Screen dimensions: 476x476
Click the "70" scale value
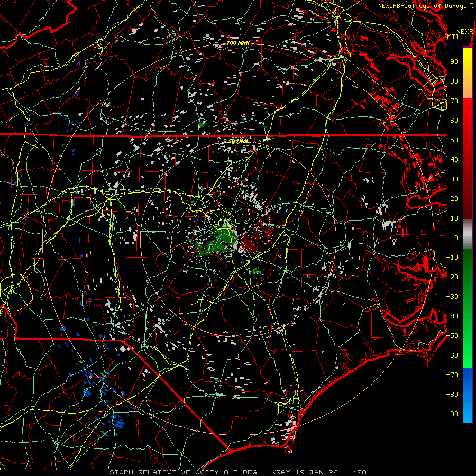pyautogui.click(x=454, y=101)
